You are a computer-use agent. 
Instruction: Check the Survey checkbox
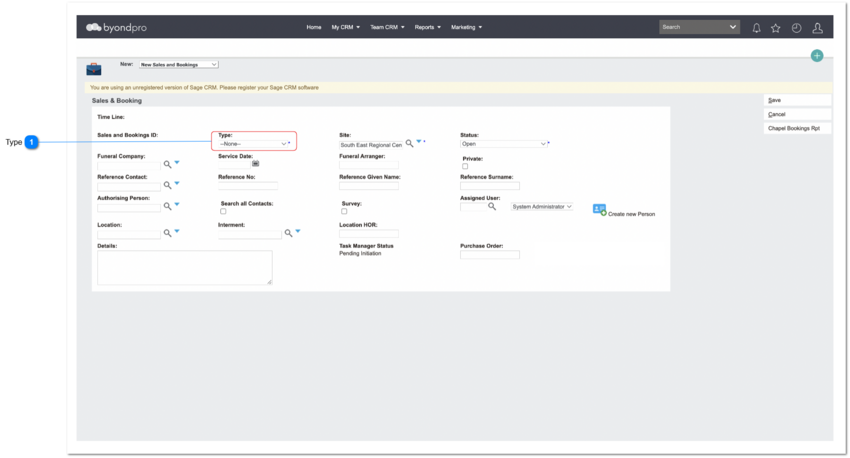pyautogui.click(x=344, y=211)
